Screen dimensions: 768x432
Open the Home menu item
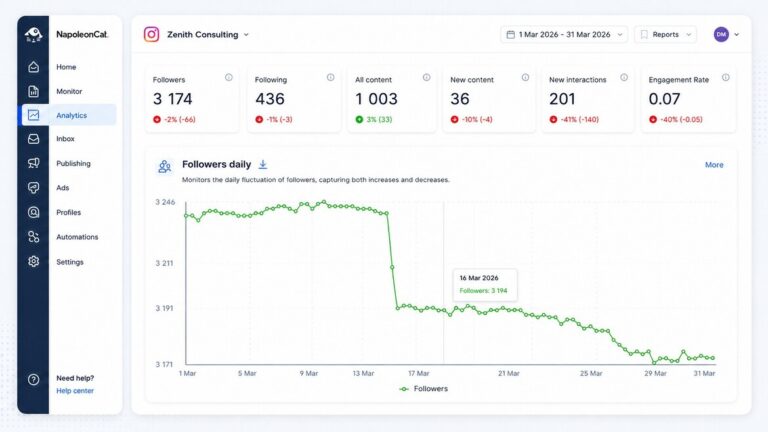coord(66,67)
